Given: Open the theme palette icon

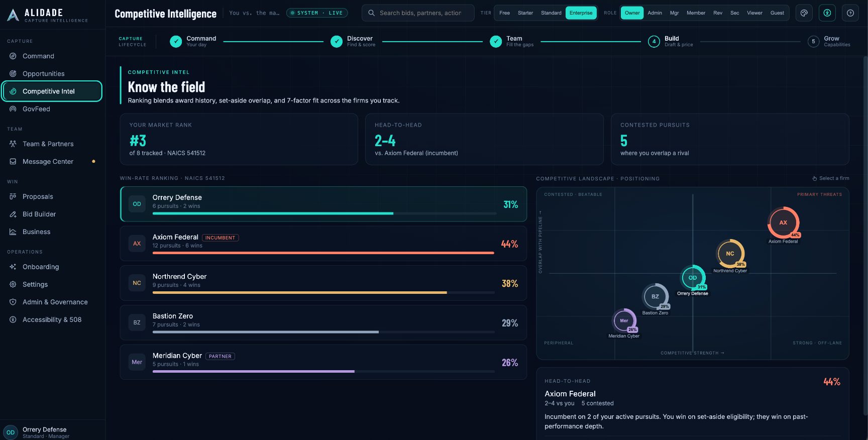Looking at the screenshot, I should point(804,13).
